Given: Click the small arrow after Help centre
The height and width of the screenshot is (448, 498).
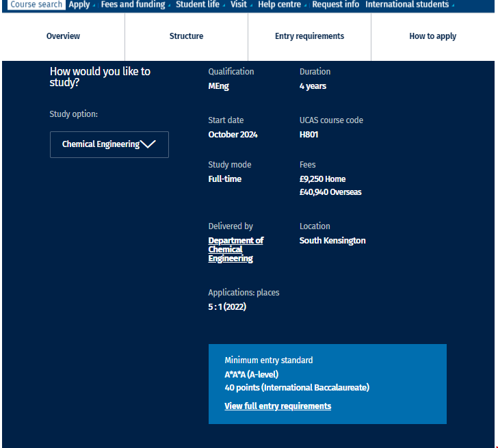Looking at the screenshot, I should click(305, 6).
